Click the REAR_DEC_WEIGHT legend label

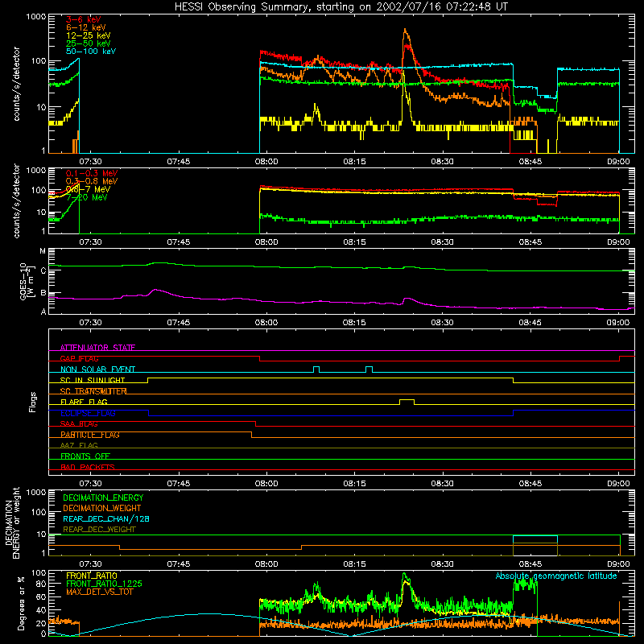tap(99, 530)
